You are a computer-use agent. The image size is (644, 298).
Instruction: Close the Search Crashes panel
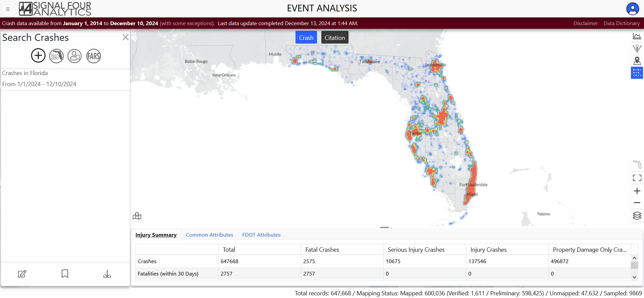click(x=125, y=37)
